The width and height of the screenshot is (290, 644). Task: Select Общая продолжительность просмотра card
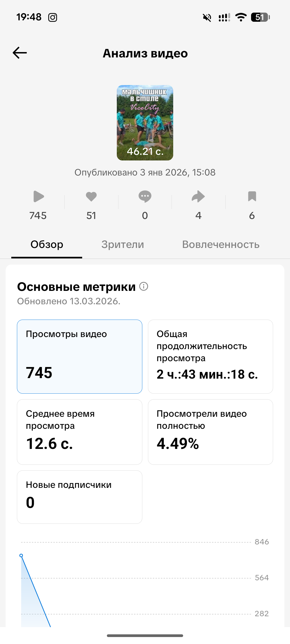pos(211,356)
